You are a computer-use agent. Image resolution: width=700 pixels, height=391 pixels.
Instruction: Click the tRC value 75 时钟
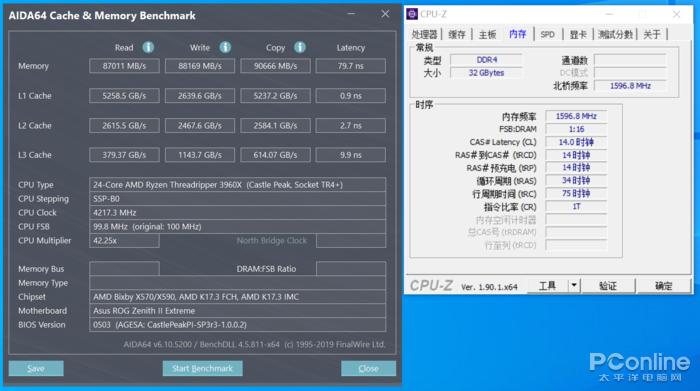576,194
